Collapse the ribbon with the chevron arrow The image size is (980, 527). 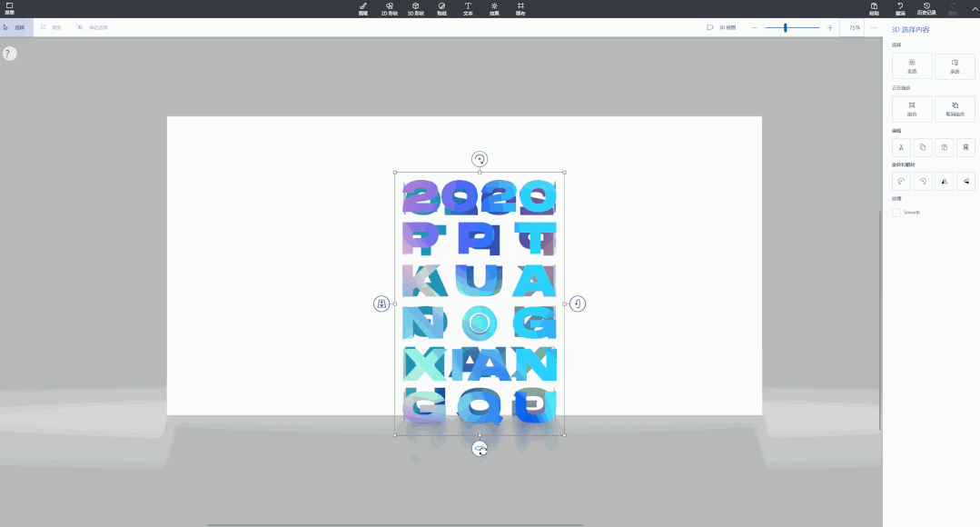click(x=975, y=9)
